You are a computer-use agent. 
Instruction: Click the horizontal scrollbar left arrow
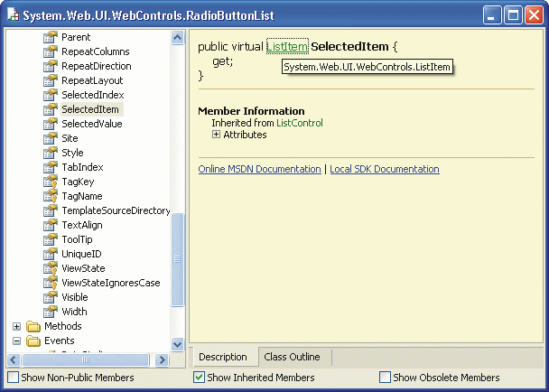14,359
